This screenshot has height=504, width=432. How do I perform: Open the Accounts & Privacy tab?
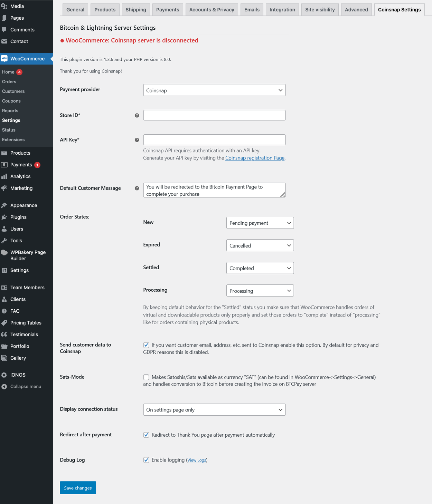pyautogui.click(x=212, y=10)
